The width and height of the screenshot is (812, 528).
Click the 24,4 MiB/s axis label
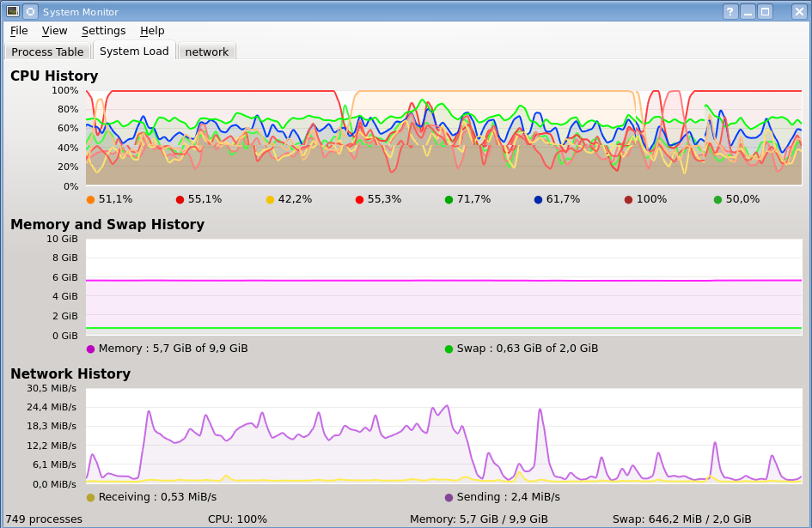coord(52,408)
